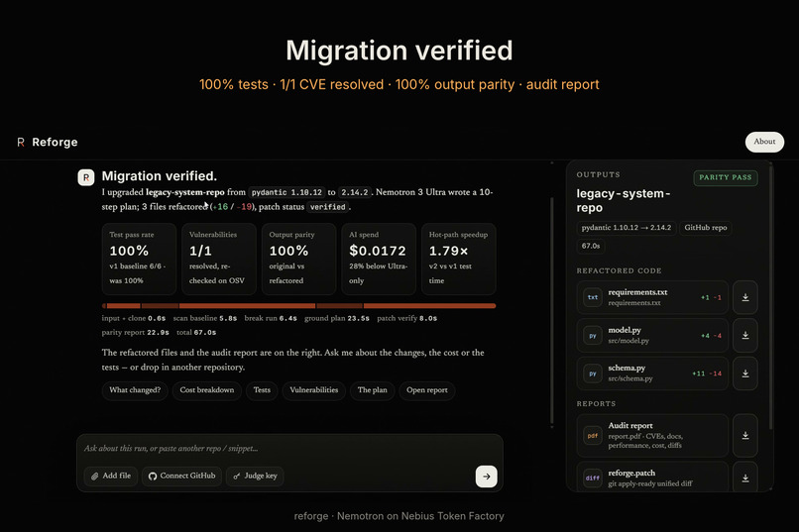This screenshot has height=532, width=799.
Task: Click the PARITY PASS badge
Action: 725,177
